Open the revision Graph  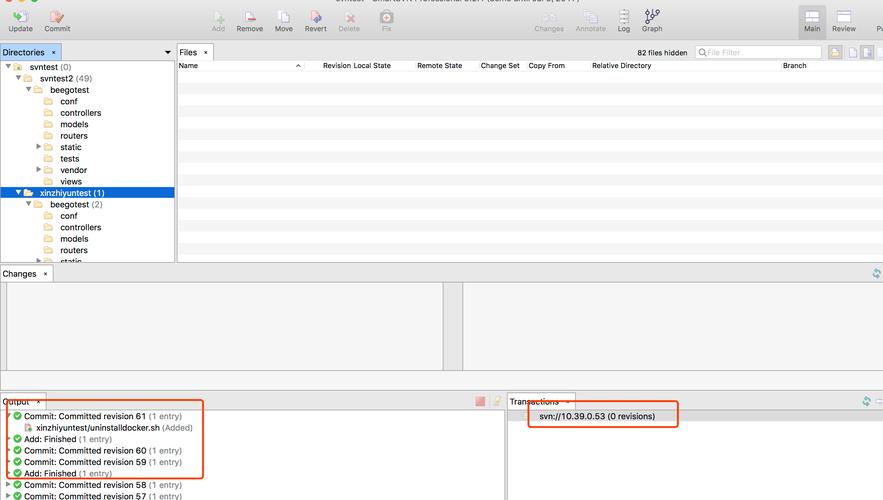point(652,20)
